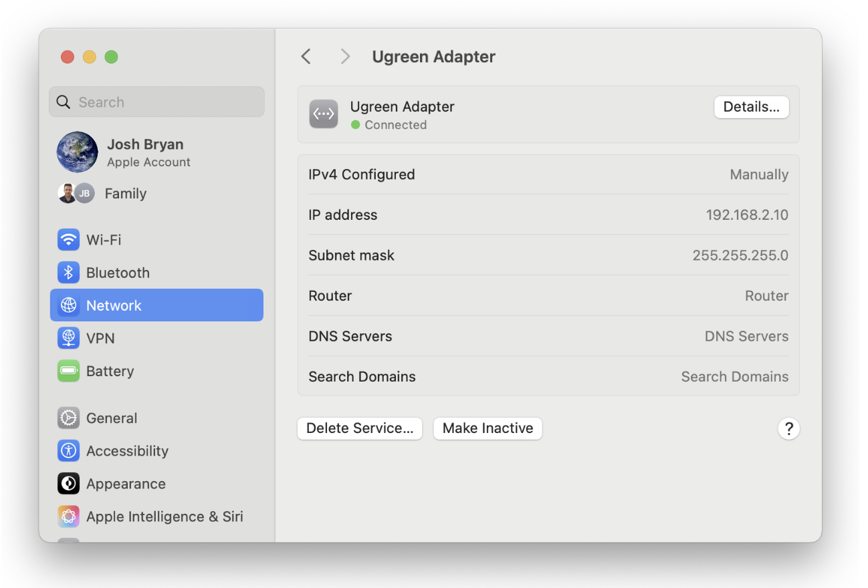Click the VPN globe icon
The image size is (868, 588).
pyautogui.click(x=68, y=338)
